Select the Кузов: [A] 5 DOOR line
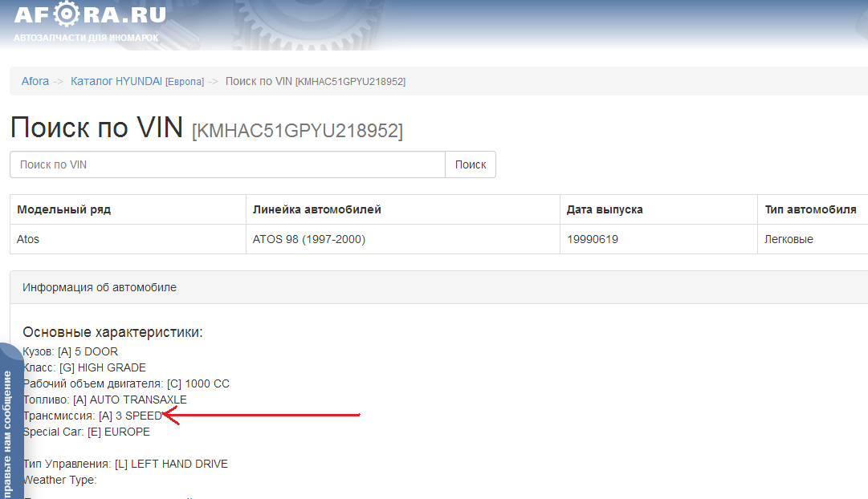Screen dimensions: 868x499 71,351
